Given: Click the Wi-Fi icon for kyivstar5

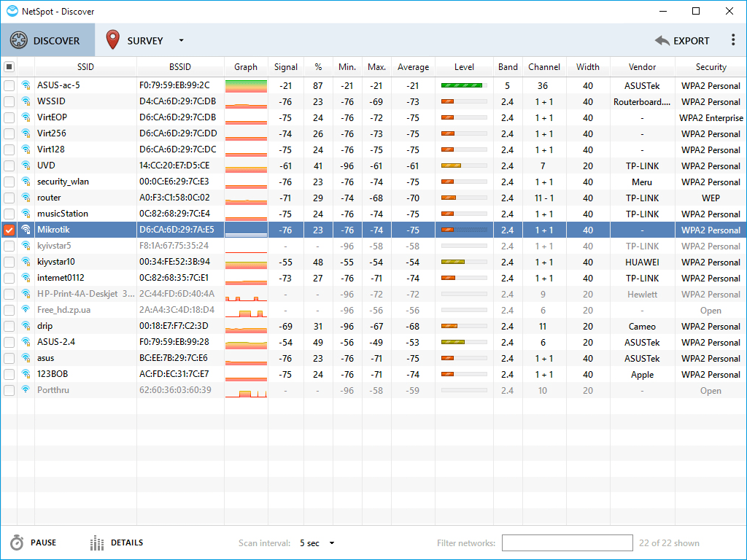Looking at the screenshot, I should tap(26, 246).
